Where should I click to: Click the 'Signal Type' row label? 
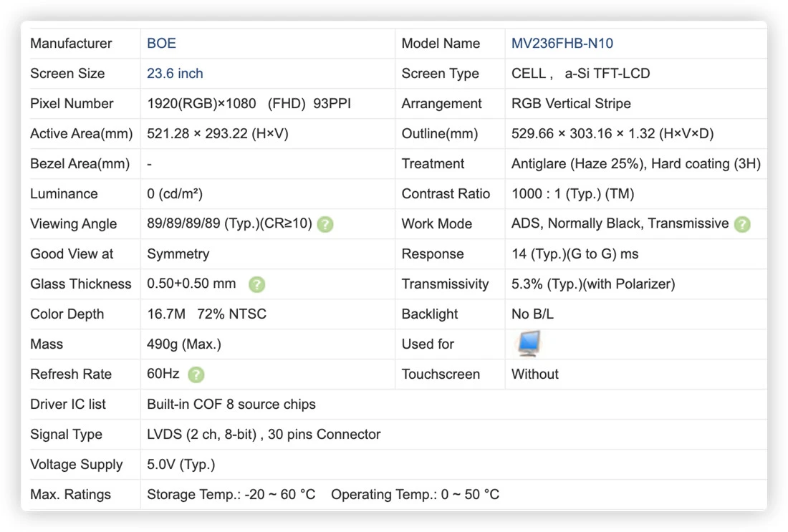pyautogui.click(x=66, y=435)
